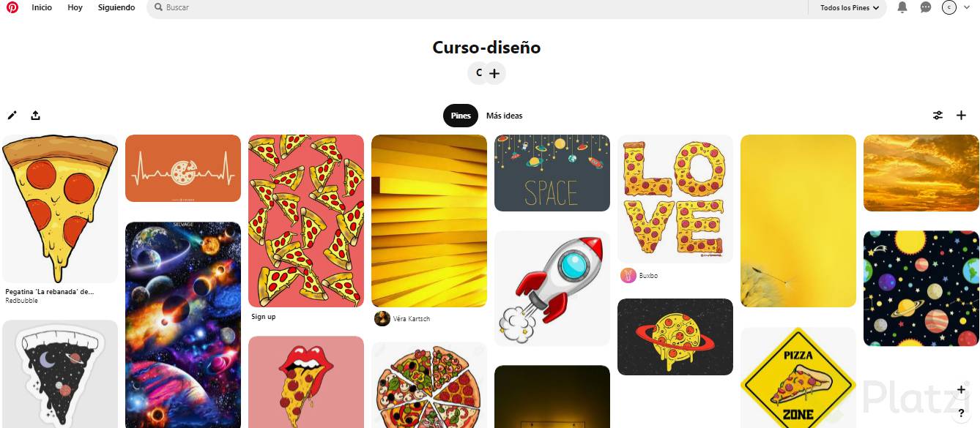
Task: Expand the account options chevron
Action: (967, 7)
